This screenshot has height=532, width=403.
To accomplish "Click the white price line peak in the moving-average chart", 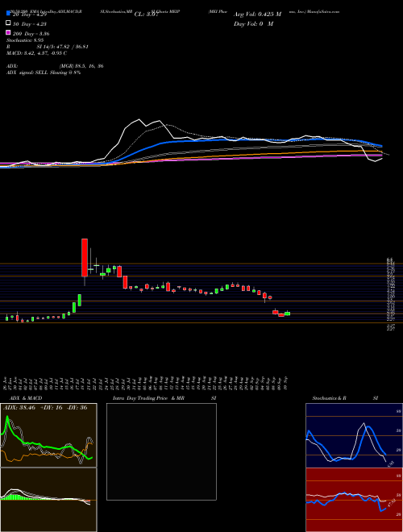I will [139, 119].
